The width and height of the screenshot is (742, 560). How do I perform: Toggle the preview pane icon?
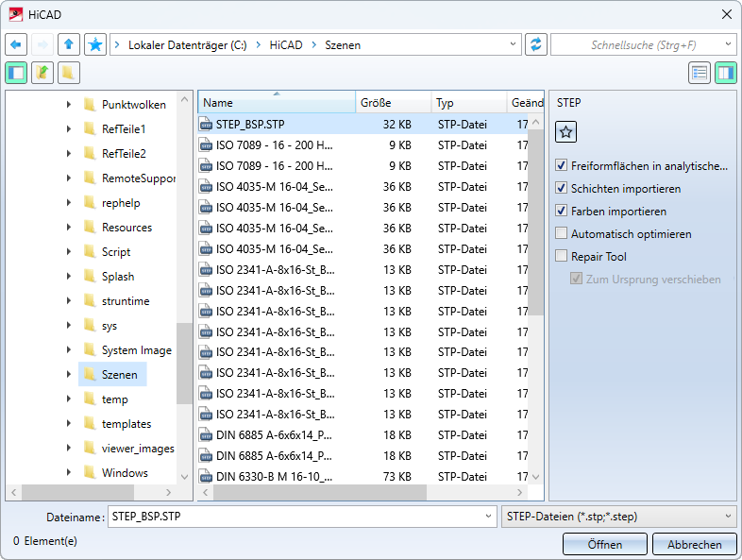tap(725, 73)
